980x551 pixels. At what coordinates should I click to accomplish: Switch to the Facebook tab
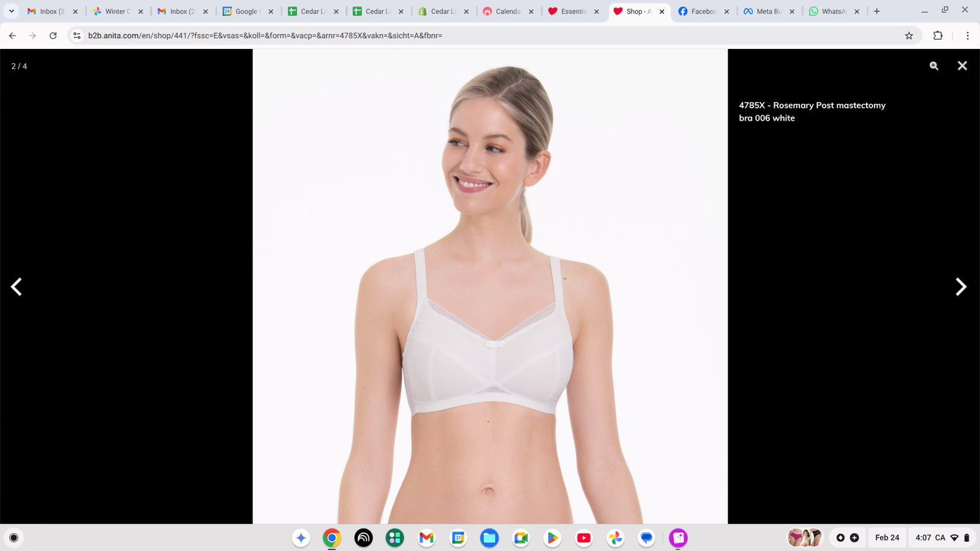pyautogui.click(x=701, y=11)
